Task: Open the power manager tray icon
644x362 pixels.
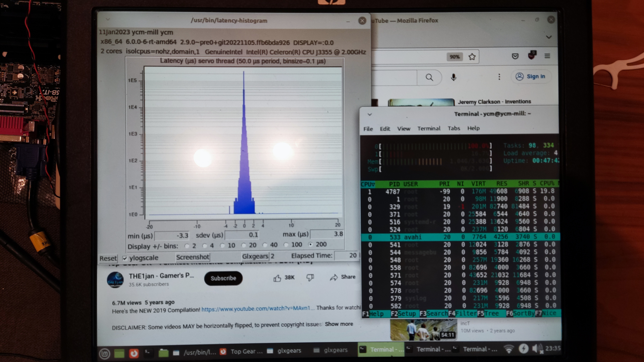Action: coord(523,349)
